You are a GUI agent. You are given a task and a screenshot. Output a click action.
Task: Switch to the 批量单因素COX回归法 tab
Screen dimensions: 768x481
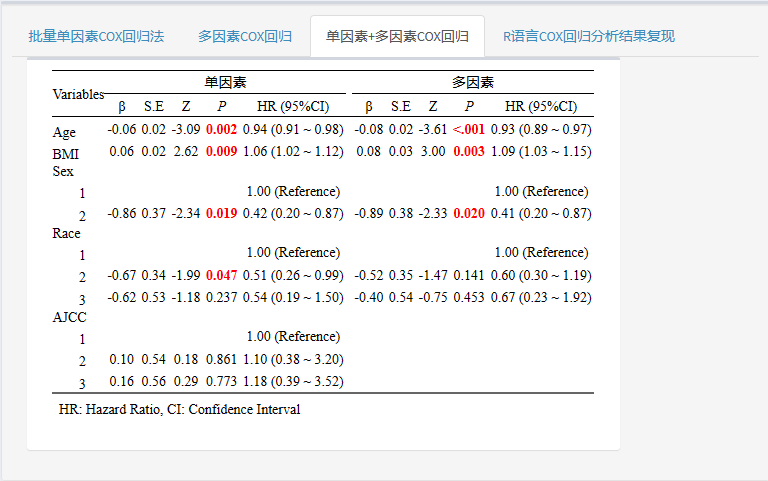tap(96, 37)
